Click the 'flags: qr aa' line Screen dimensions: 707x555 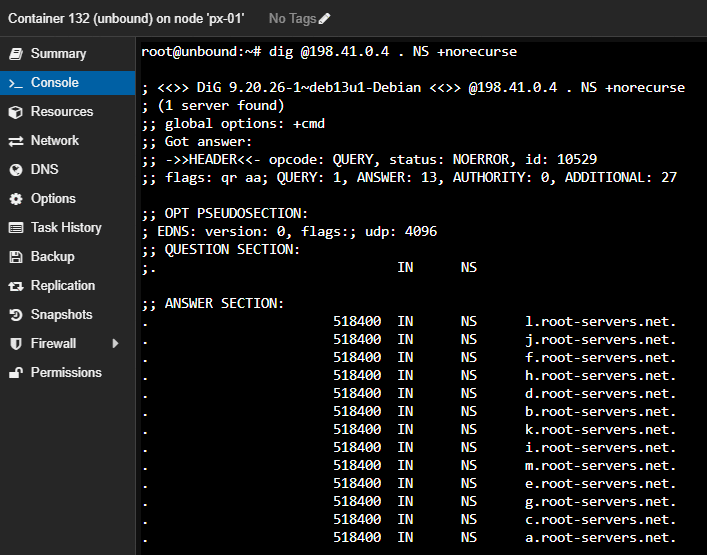pyautogui.click(x=409, y=178)
